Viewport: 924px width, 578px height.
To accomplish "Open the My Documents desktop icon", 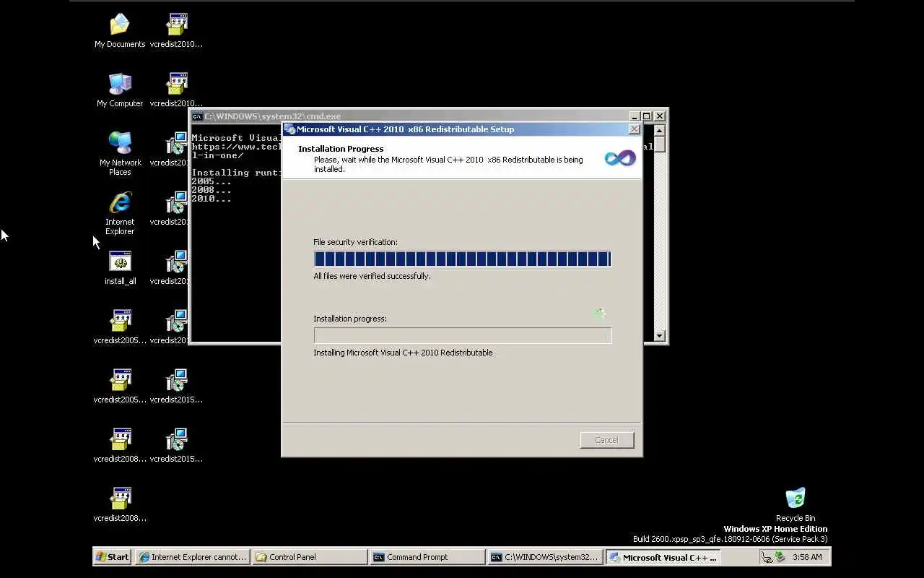I will click(120, 30).
